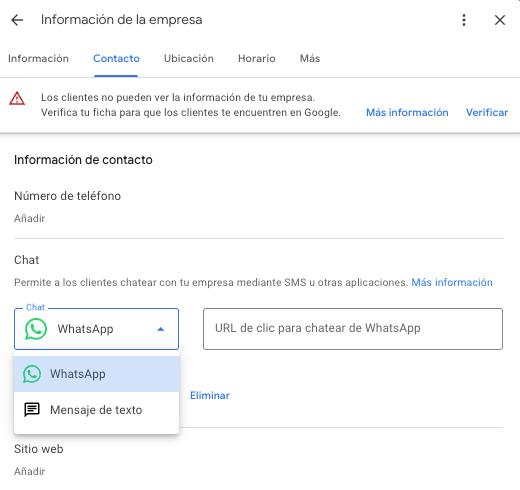
Task: Choose WhatsApp option from the dropdown list
Action: click(96, 374)
